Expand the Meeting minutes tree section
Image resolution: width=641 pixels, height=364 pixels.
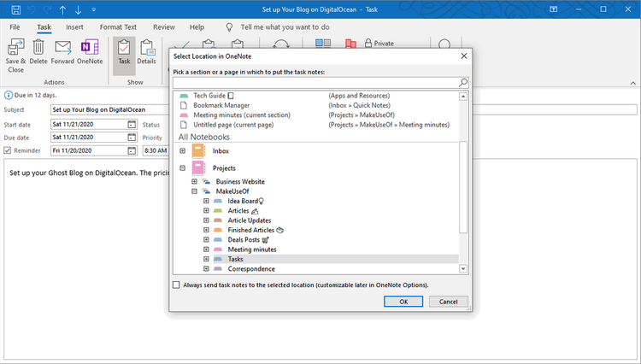(206, 250)
